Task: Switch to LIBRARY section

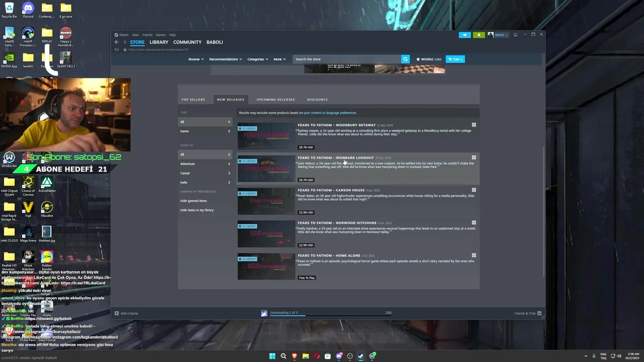Action: [x=158, y=42]
